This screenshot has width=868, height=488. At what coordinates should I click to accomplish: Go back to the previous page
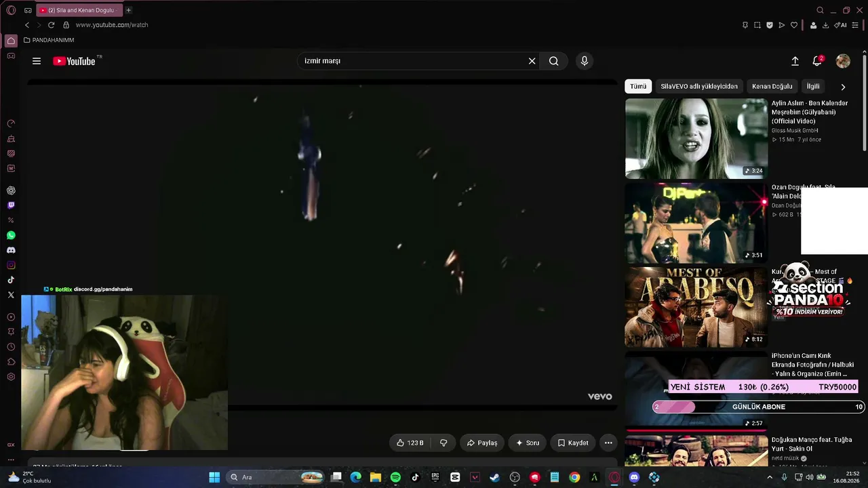coord(27,25)
